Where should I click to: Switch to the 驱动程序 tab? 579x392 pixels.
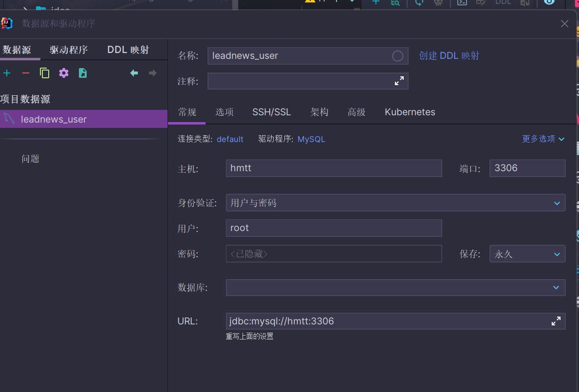(69, 50)
